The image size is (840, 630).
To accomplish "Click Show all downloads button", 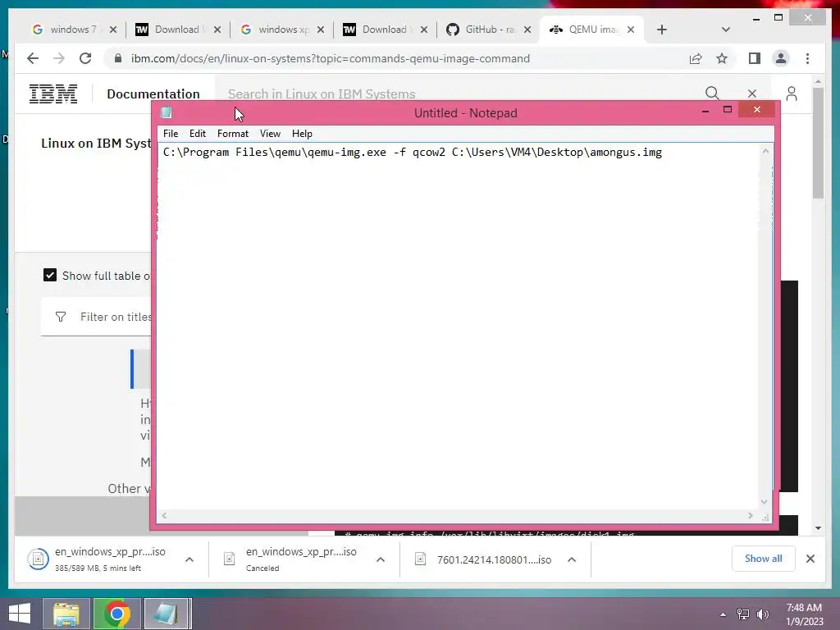I will click(x=763, y=558).
